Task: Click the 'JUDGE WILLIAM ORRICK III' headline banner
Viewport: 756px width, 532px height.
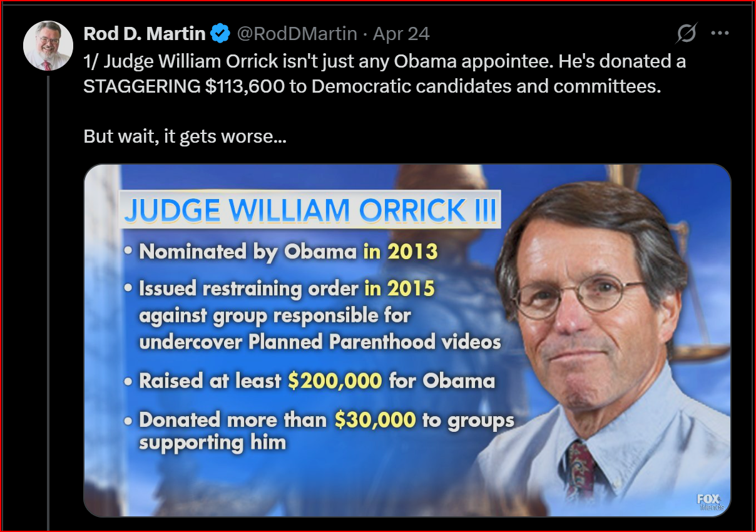Action: [x=310, y=209]
